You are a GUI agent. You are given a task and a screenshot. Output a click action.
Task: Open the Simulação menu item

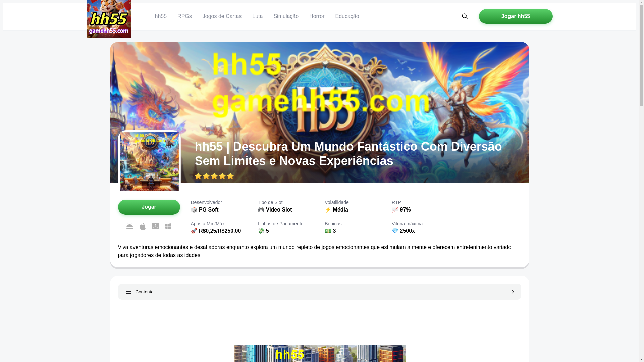coord(286,16)
